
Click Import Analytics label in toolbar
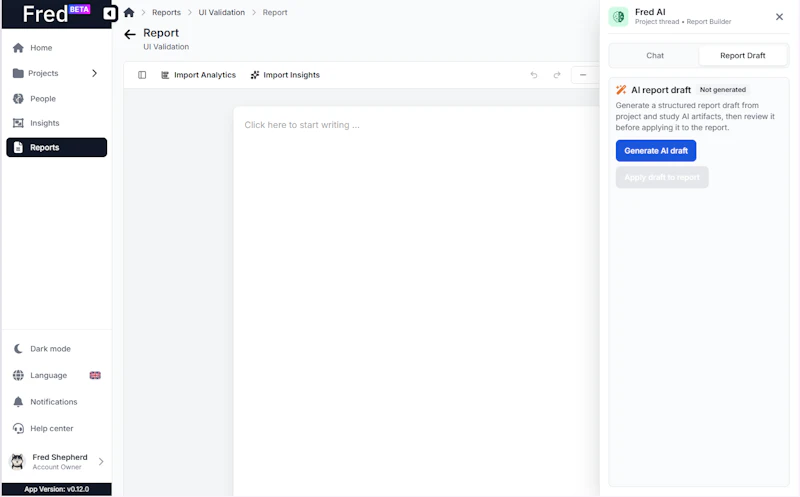[205, 75]
